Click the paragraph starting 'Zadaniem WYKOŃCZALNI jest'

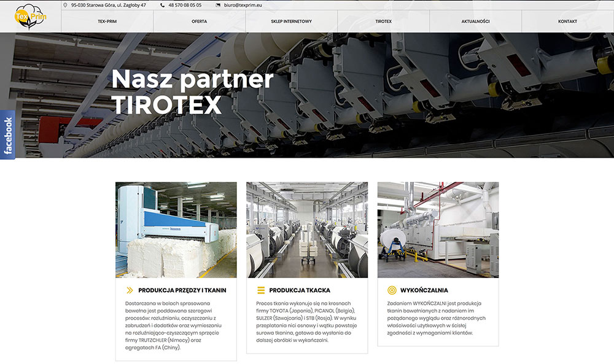436,318
